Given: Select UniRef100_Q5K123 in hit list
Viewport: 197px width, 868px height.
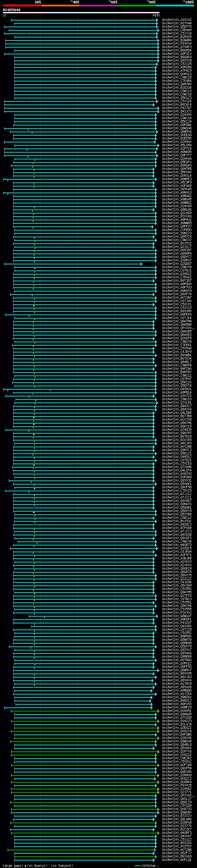Looking at the screenshot, I should click(x=177, y=98).
